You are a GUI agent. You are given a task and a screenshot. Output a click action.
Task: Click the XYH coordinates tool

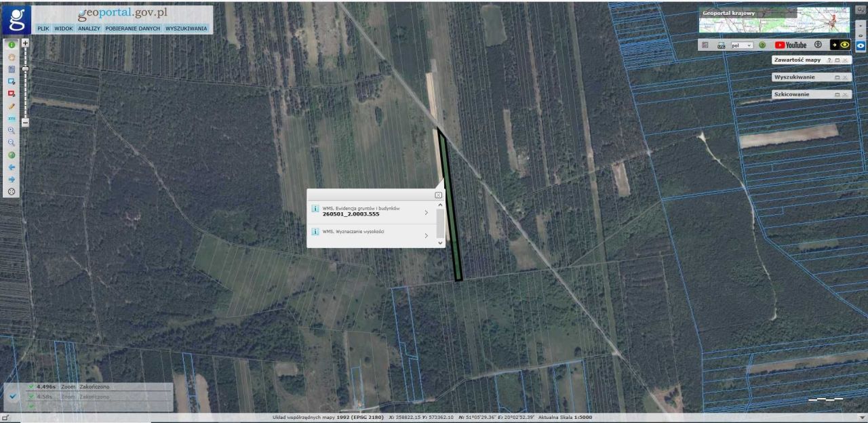pos(12,119)
